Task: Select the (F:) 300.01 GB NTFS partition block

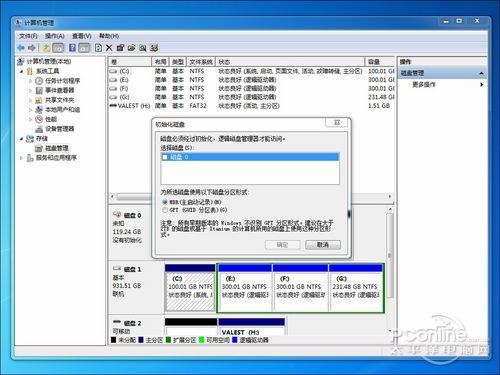Action: (300, 288)
